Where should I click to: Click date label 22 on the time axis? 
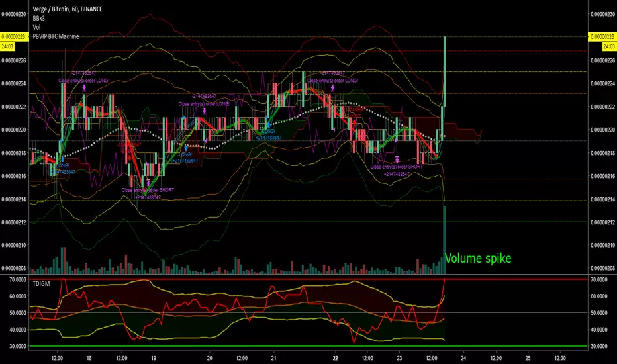coord(335,358)
